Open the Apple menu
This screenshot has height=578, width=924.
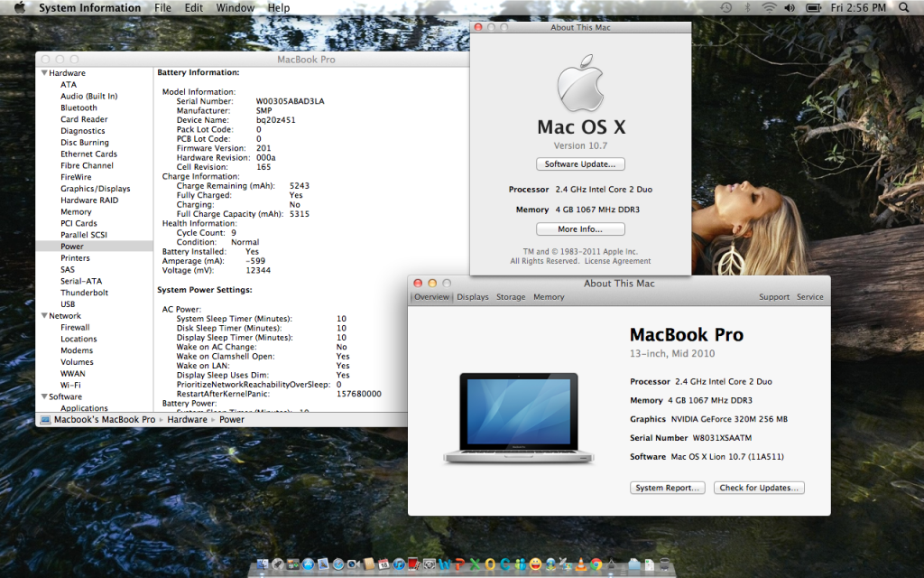pos(20,7)
